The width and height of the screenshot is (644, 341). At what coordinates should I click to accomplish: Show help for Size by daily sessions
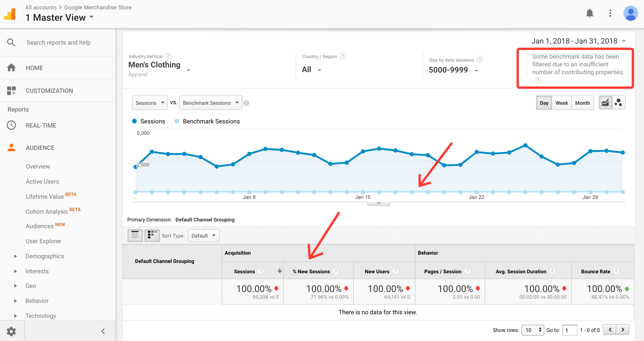point(480,60)
